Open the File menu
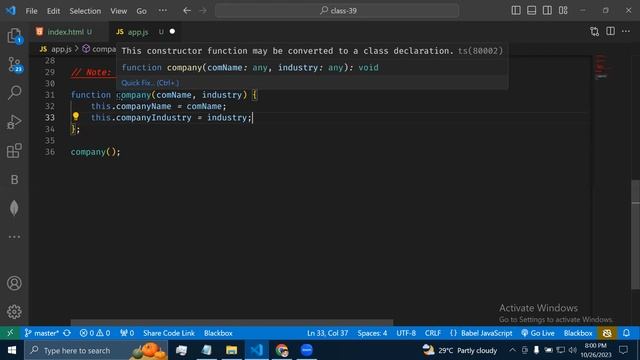Image resolution: width=640 pixels, height=360 pixels. 31,11
